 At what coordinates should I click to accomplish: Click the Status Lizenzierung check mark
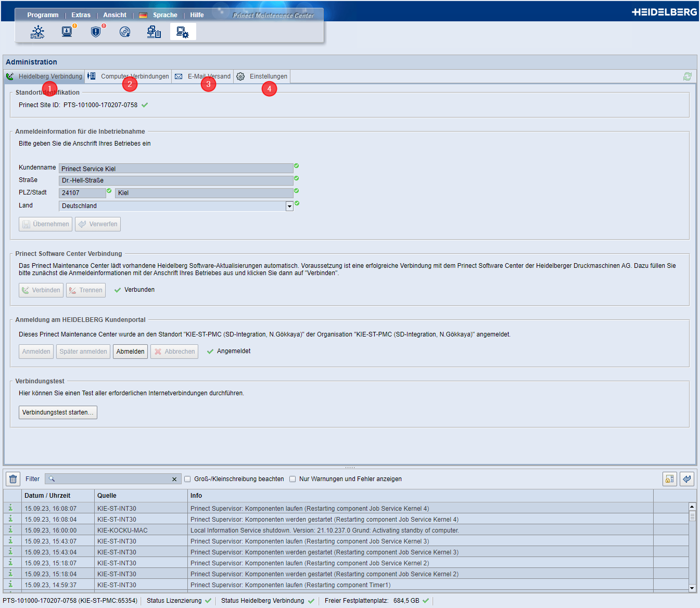tap(208, 601)
